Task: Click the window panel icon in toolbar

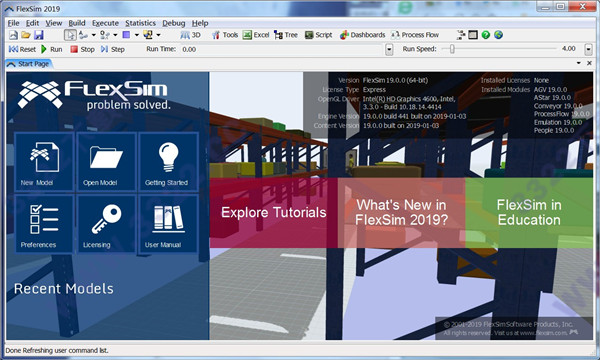Action: [473, 35]
